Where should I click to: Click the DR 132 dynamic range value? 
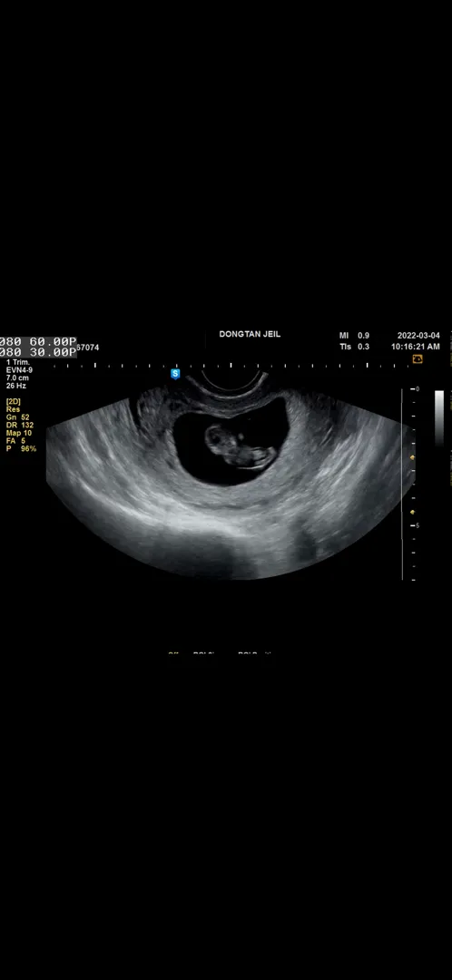(x=19, y=425)
